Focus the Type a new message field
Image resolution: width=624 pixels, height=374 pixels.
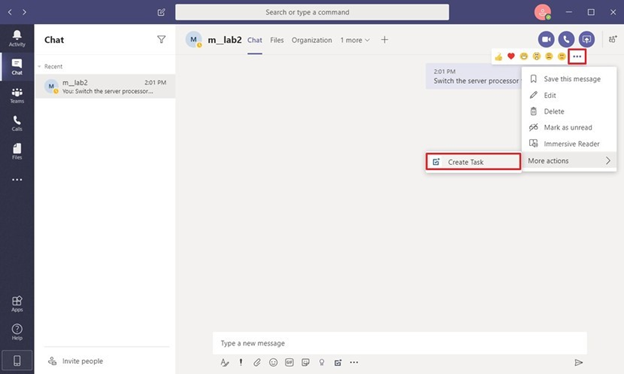click(400, 343)
